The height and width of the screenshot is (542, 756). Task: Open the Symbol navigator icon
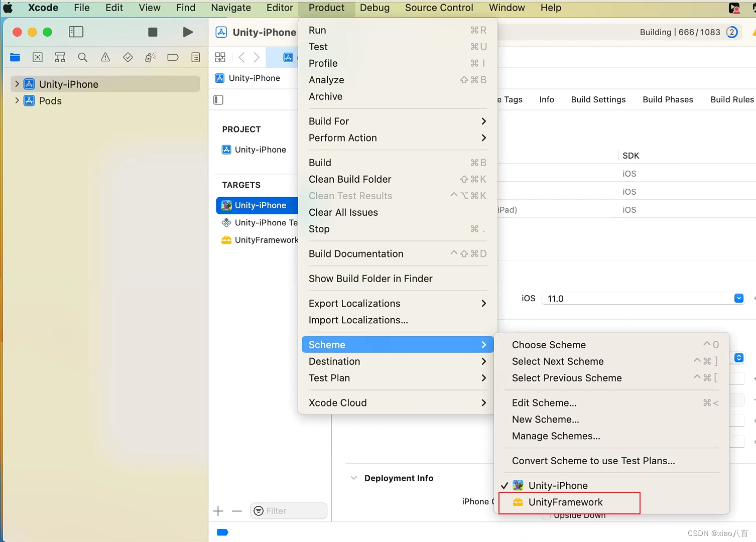pos(60,57)
